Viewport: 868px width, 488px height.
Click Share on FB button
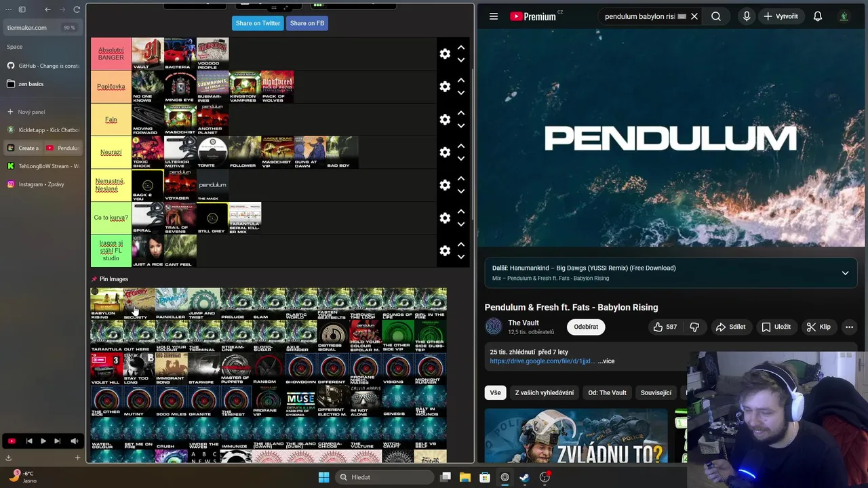tap(307, 23)
